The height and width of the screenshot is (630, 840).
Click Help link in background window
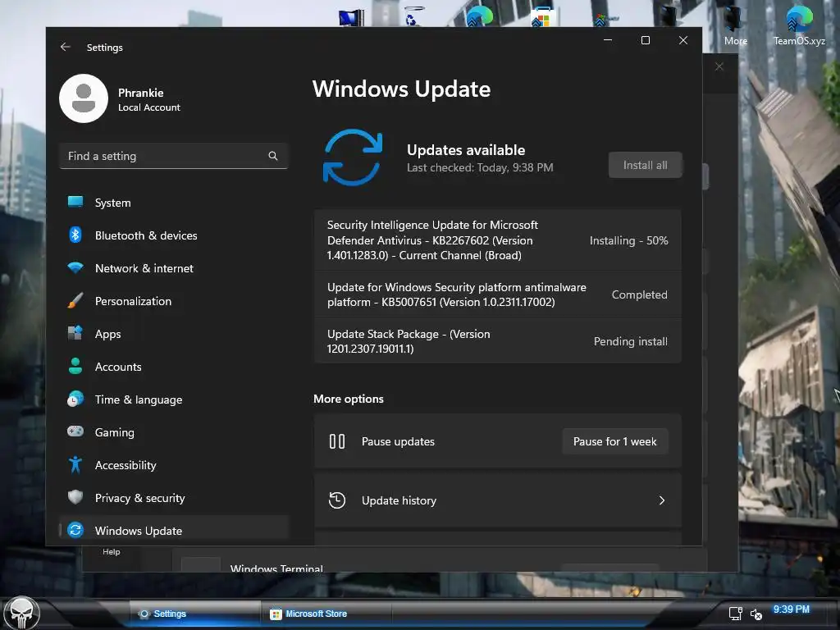pyautogui.click(x=112, y=552)
